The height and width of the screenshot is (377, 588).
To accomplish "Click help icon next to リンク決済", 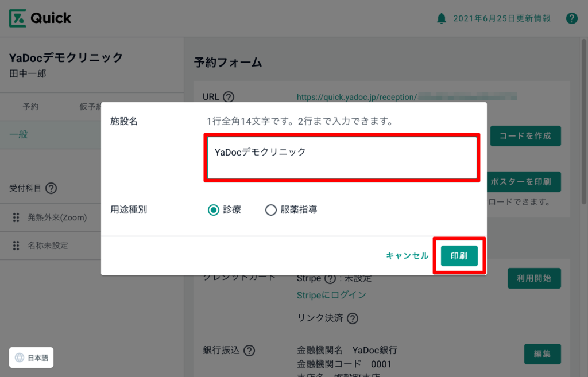I will click(x=353, y=318).
